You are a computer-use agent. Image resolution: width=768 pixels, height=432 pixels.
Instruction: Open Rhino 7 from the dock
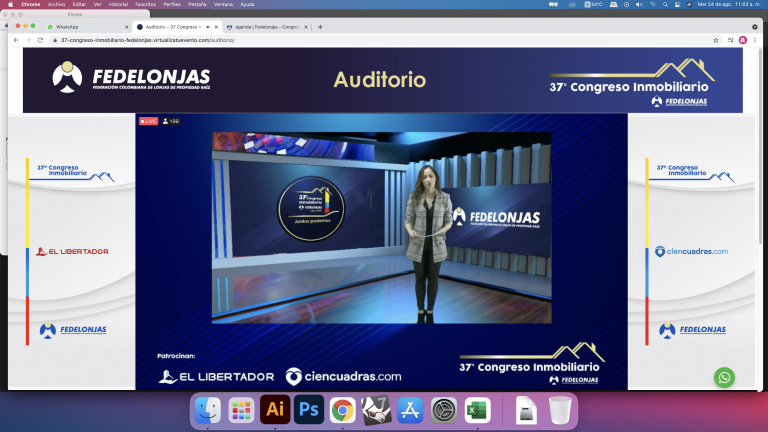tap(376, 409)
